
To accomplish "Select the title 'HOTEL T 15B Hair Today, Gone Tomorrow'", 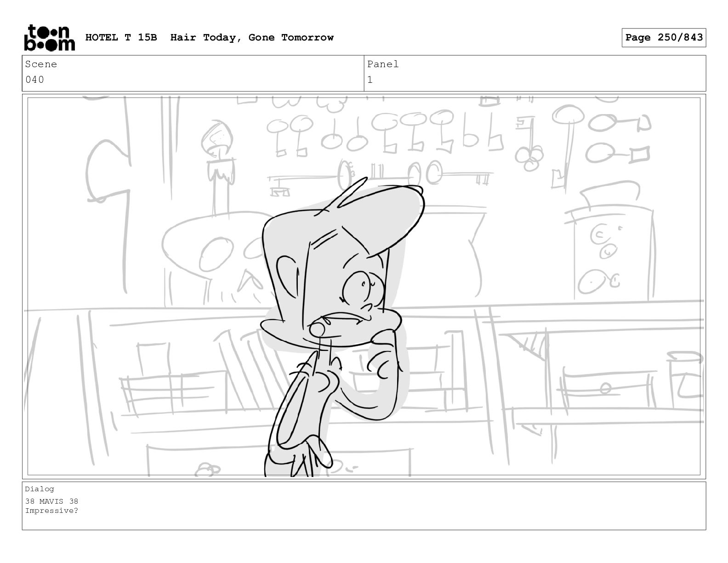I will [x=210, y=38].
